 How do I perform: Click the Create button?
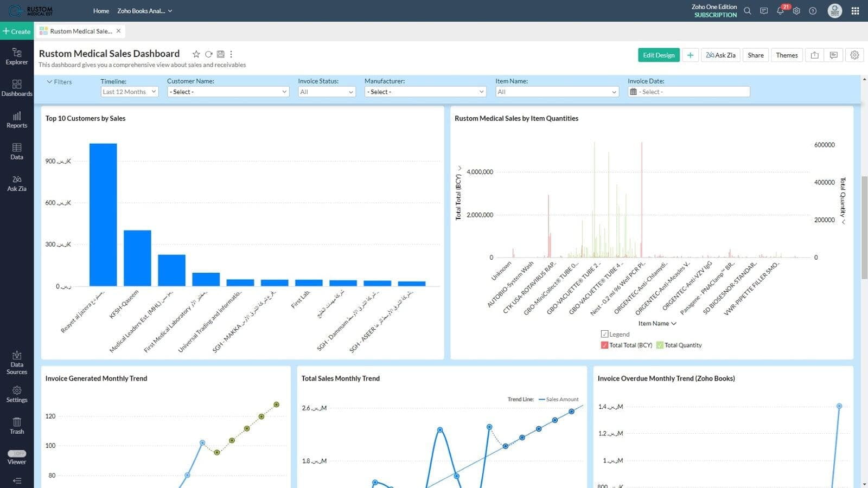point(17,31)
